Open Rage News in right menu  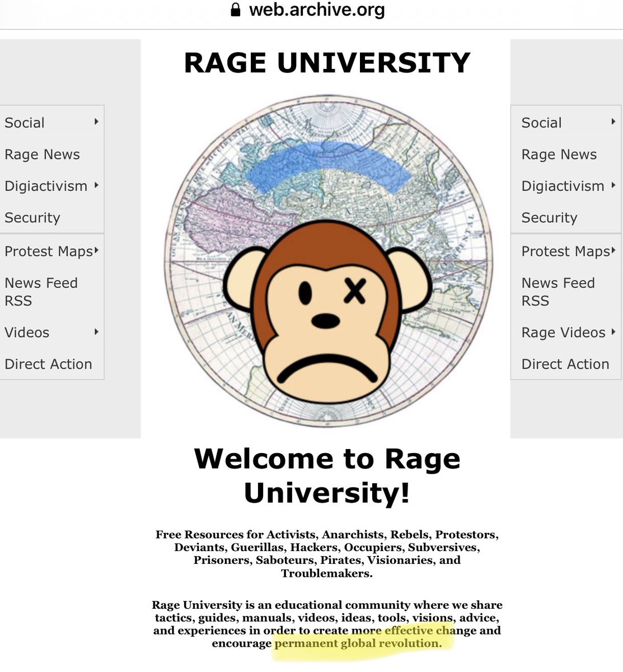559,155
